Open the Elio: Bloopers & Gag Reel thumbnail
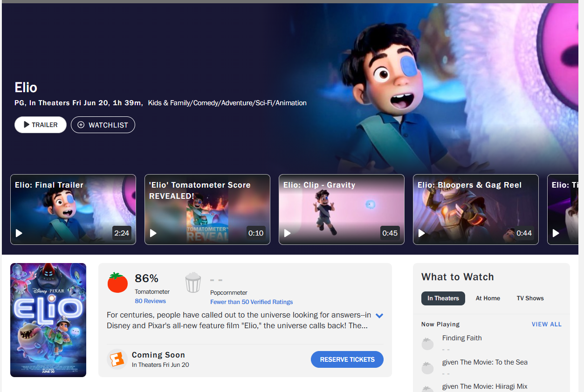The height and width of the screenshot is (392, 584). [476, 210]
